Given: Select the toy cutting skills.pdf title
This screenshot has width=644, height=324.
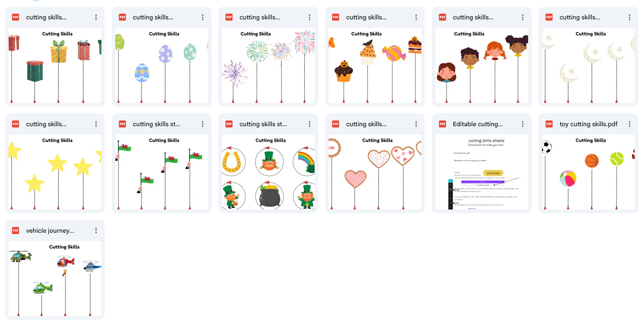Looking at the screenshot, I should point(588,124).
